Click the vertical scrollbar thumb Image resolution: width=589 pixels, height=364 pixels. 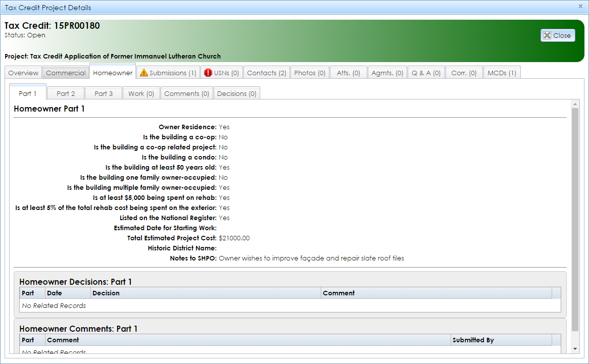coord(575,220)
